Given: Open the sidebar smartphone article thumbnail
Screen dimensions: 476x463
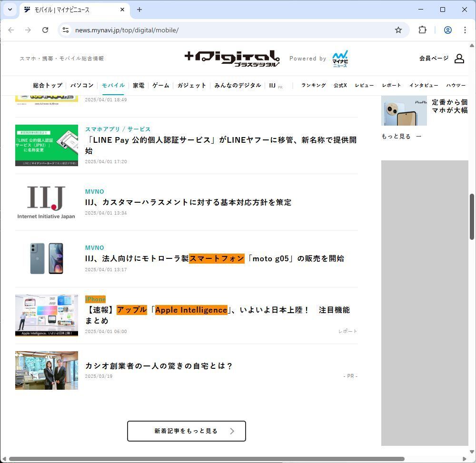Looking at the screenshot, I should click(x=404, y=110).
